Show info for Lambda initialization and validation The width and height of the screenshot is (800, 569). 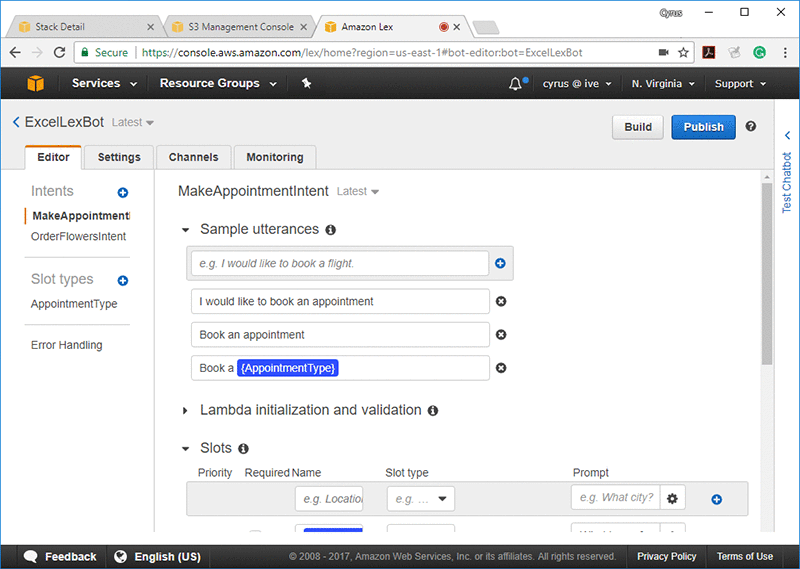pos(433,411)
